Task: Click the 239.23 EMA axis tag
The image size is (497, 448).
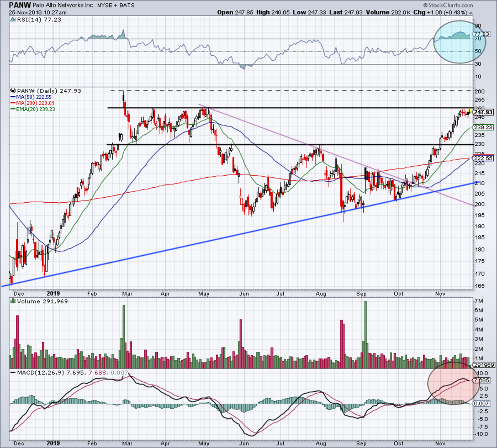Action: coord(483,127)
